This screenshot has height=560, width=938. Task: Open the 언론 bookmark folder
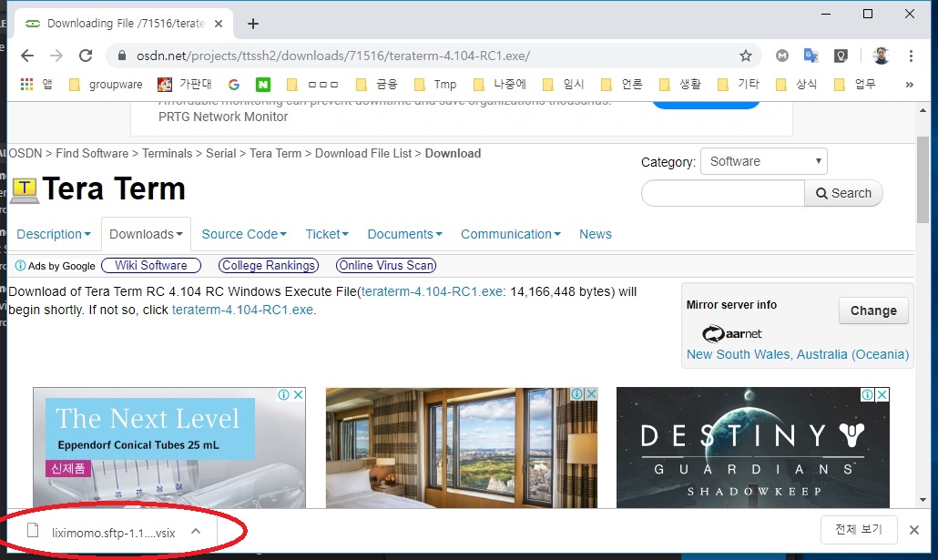pyautogui.click(x=622, y=85)
